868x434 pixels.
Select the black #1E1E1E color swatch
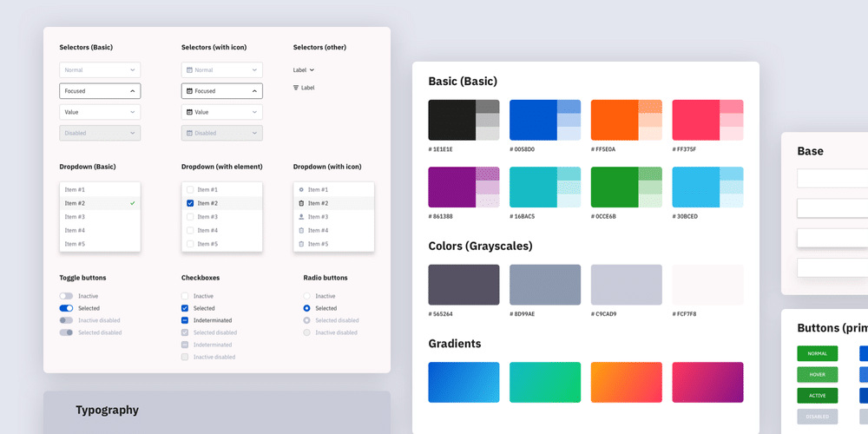click(x=451, y=120)
